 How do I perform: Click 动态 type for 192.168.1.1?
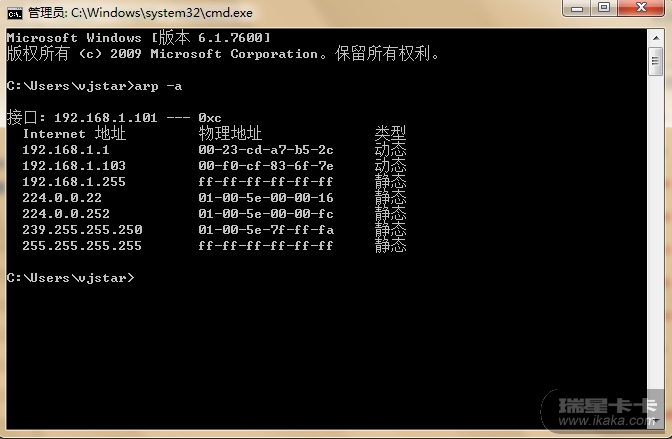tap(390, 150)
